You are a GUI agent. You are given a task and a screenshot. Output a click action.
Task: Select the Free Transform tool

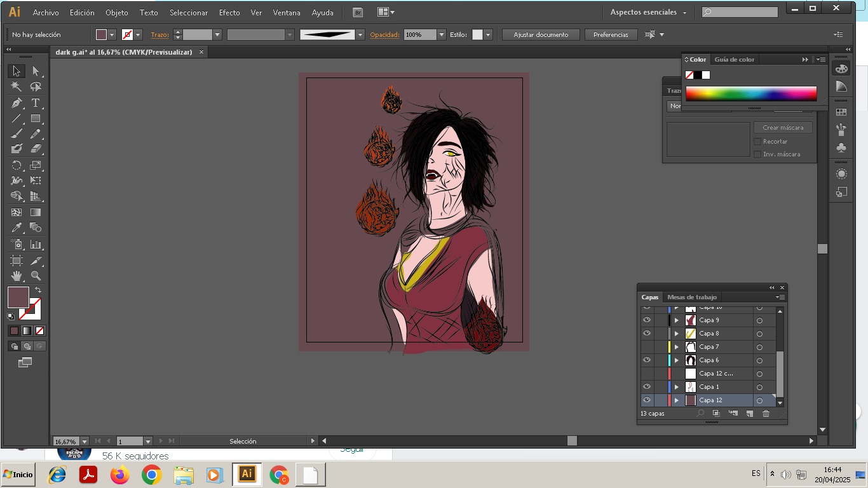coord(36,181)
